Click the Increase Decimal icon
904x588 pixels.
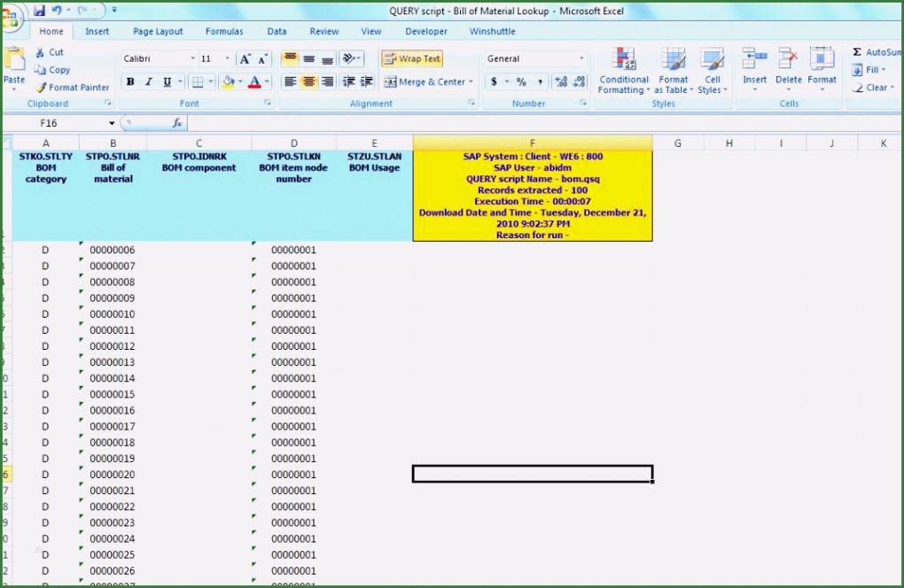(x=562, y=81)
